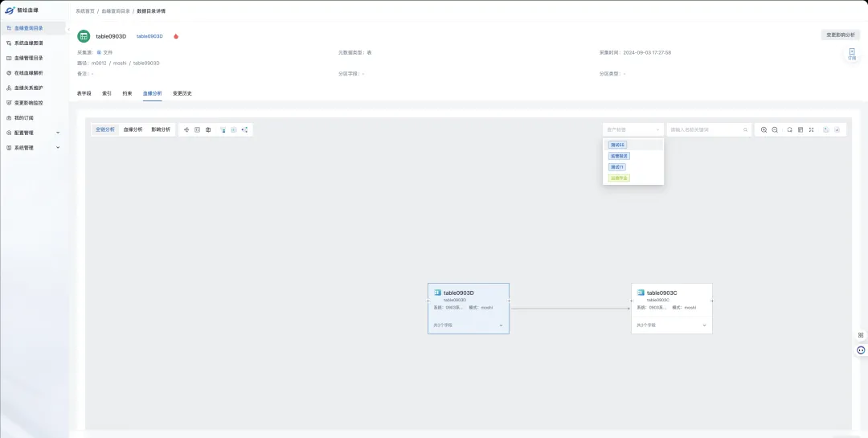Collapse the sidebar with the arrow handle

click(x=68, y=28)
